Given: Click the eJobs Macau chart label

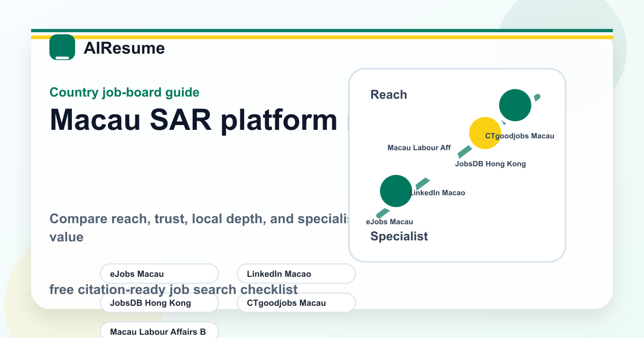Looking at the screenshot, I should (390, 222).
